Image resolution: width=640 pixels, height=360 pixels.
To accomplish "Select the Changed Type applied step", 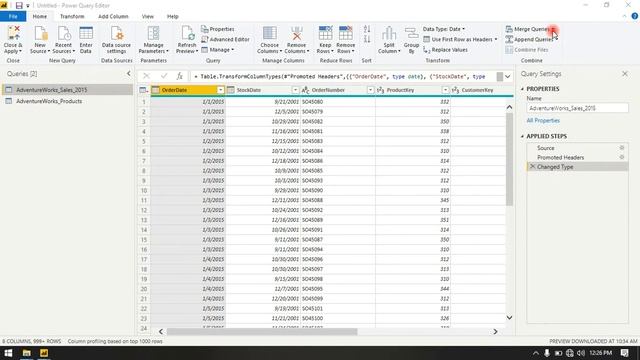I will coord(577,167).
